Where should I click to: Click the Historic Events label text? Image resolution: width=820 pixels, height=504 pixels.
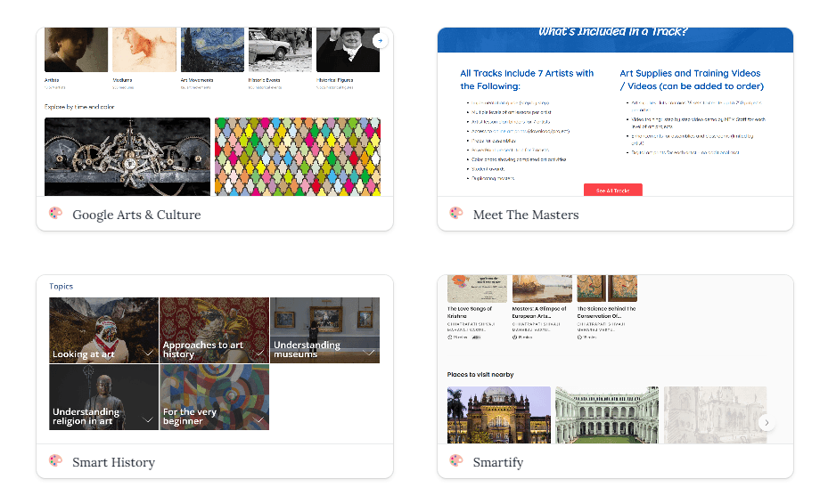(x=264, y=80)
